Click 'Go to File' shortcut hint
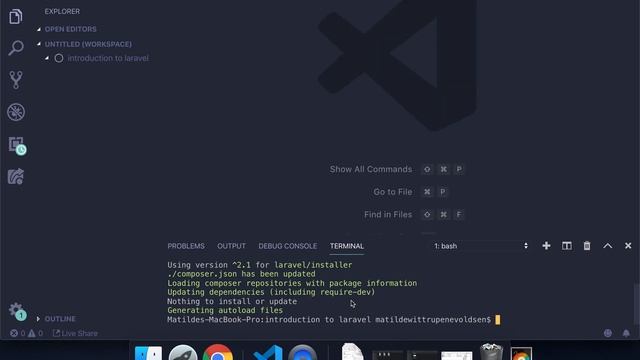640x360 pixels. (392, 192)
